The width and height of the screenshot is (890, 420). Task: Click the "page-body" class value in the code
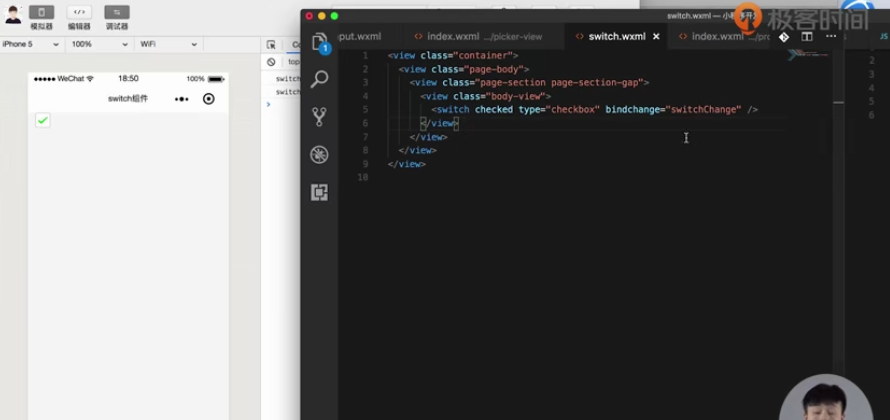494,69
